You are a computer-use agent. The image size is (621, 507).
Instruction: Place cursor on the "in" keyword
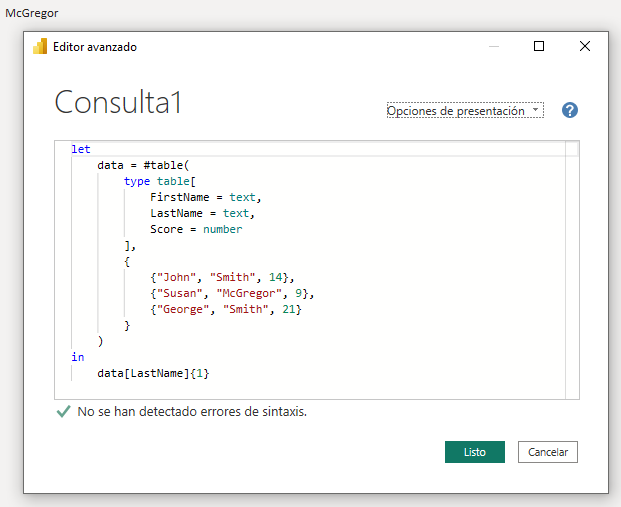point(78,357)
